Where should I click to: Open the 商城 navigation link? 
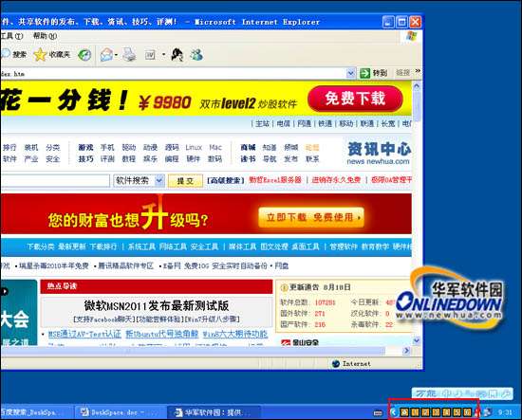coord(248,147)
